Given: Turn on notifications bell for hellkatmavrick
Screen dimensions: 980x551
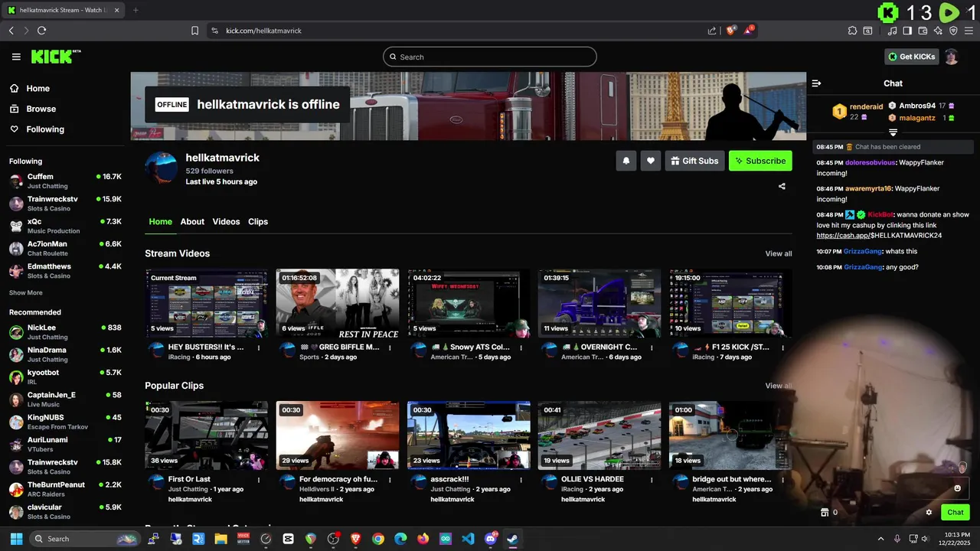Looking at the screenshot, I should tap(626, 161).
